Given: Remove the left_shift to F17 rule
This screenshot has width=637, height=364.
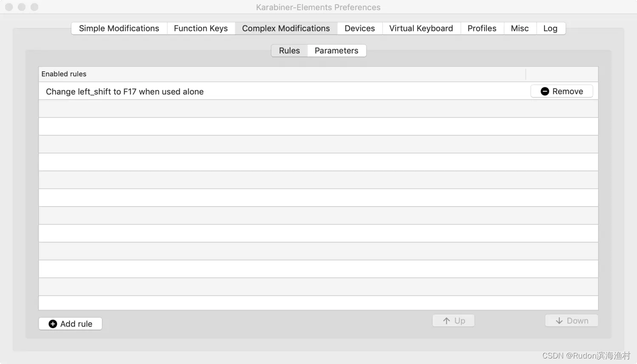Looking at the screenshot, I should click(561, 91).
